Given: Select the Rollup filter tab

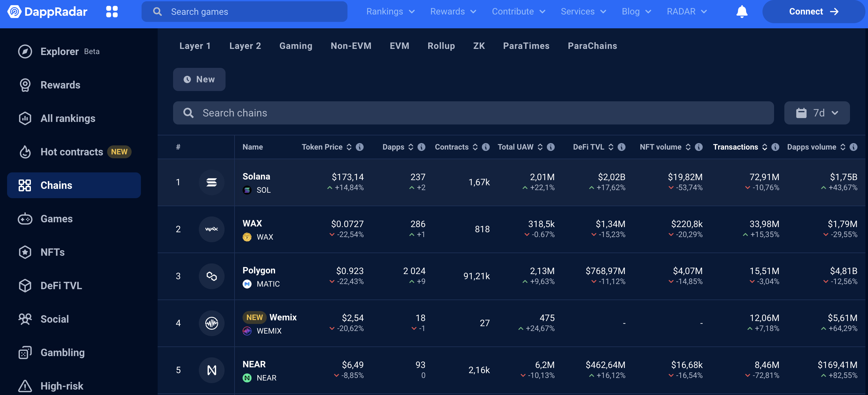Looking at the screenshot, I should [x=441, y=46].
